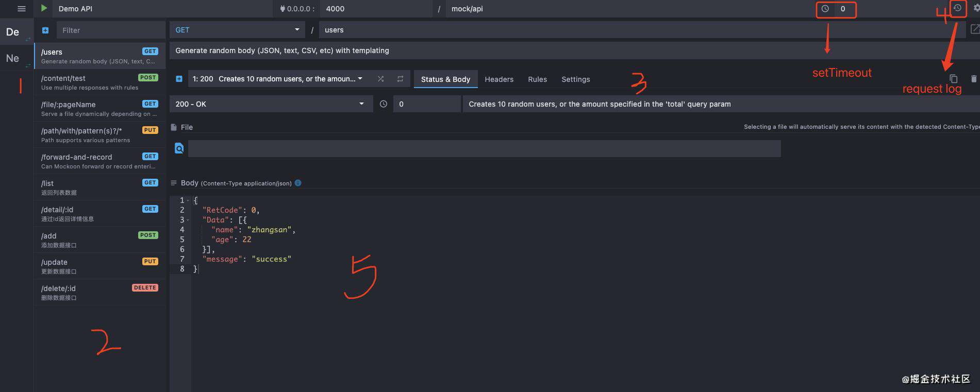Duplicate the route response copy icon
980x392 pixels.
point(953,79)
